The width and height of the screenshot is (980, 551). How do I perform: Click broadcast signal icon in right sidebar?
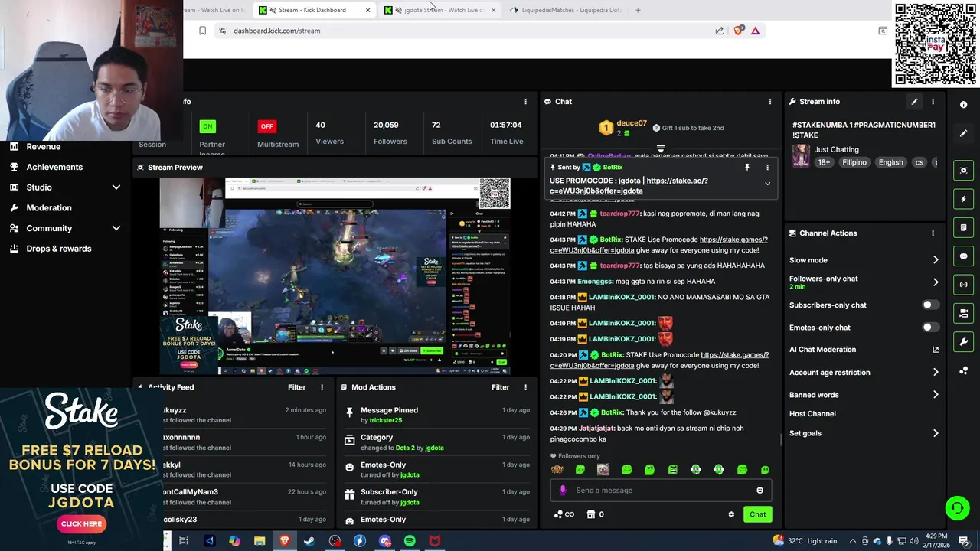964,285
